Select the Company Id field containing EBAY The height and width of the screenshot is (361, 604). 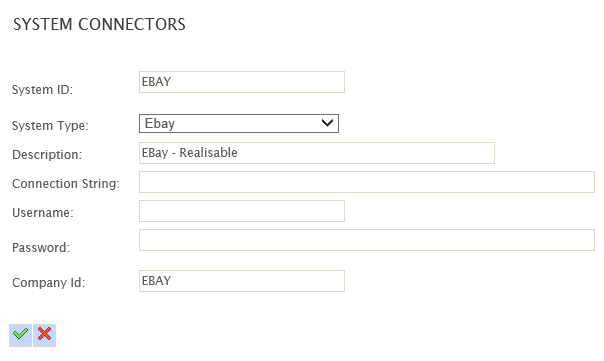(x=242, y=281)
